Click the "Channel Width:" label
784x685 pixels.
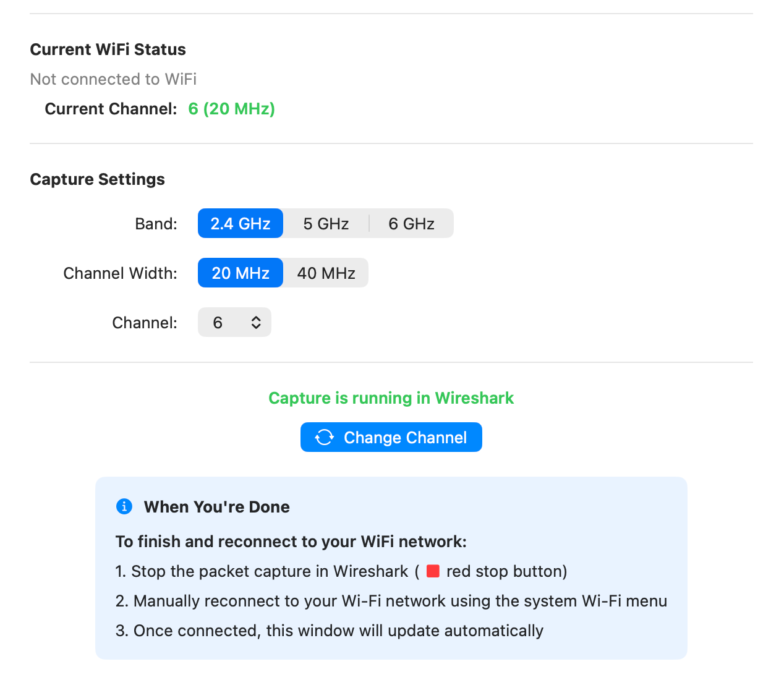tap(120, 273)
